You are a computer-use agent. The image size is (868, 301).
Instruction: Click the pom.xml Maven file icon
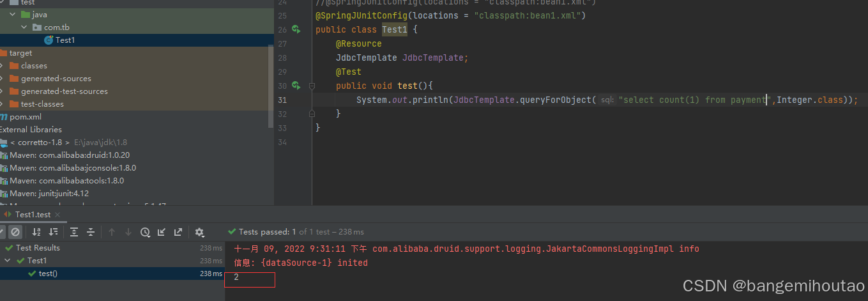[x=4, y=116]
